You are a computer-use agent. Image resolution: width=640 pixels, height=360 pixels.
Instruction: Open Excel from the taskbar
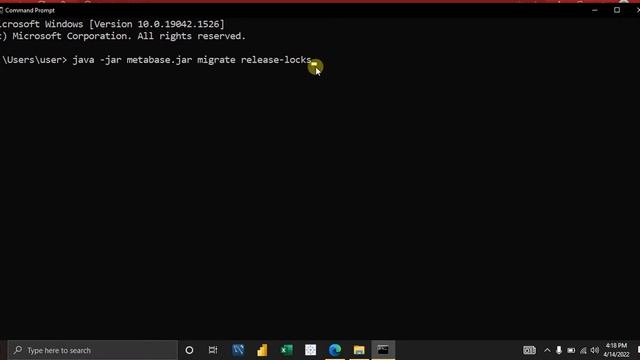pos(287,350)
